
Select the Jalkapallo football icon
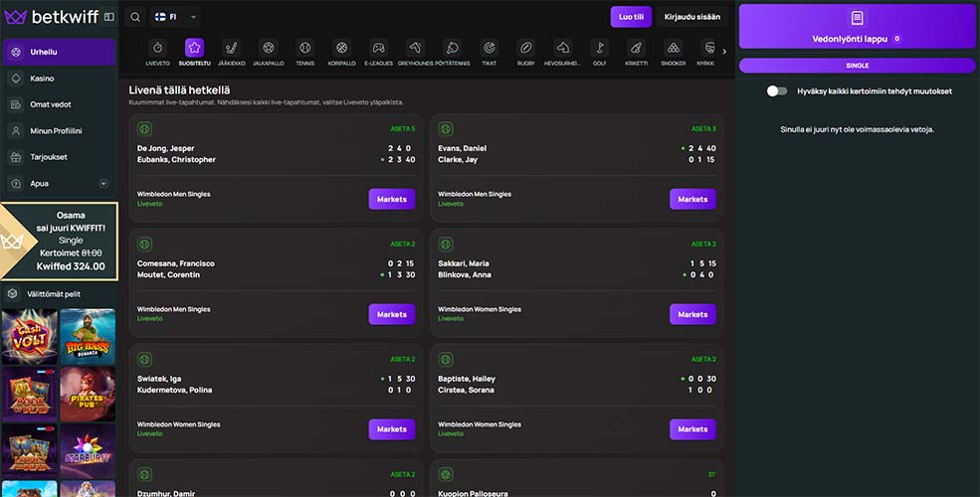(268, 48)
